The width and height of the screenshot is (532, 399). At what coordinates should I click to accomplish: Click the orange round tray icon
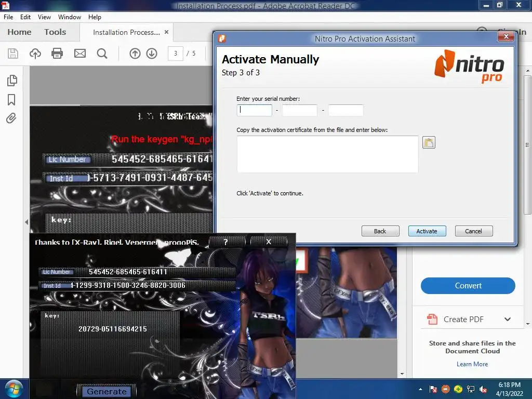click(x=445, y=389)
